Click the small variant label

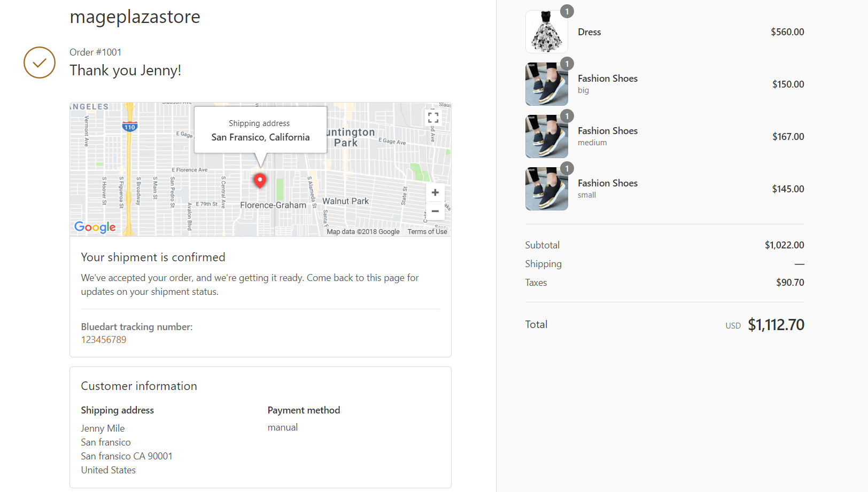(587, 195)
